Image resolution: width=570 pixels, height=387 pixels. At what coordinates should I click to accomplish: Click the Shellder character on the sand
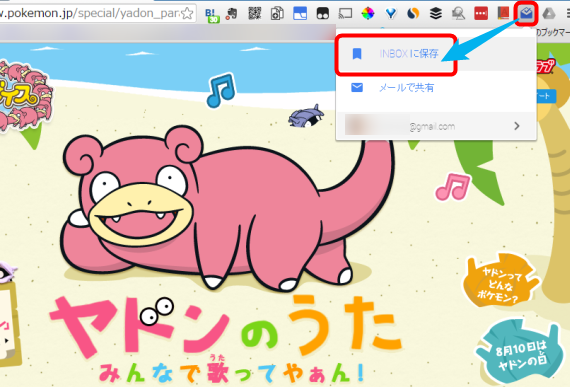tap(306, 116)
